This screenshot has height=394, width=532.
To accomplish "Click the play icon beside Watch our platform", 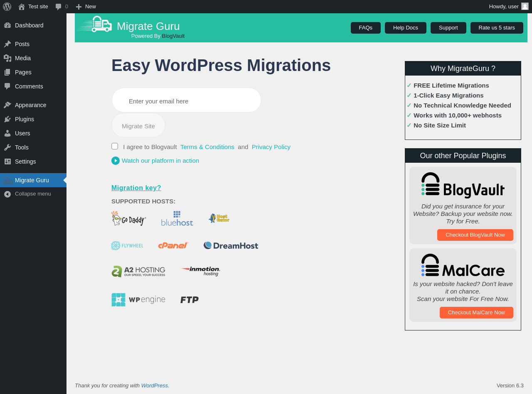I will pyautogui.click(x=116, y=161).
